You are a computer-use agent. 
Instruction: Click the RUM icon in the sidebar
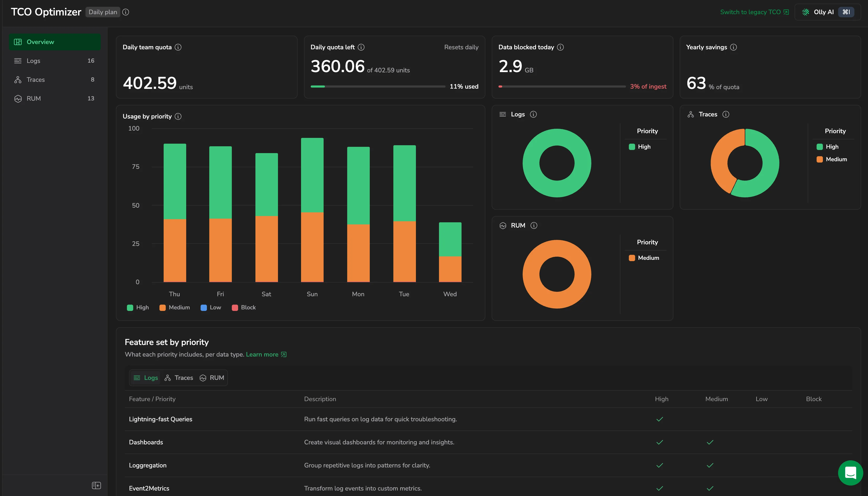pos(18,99)
